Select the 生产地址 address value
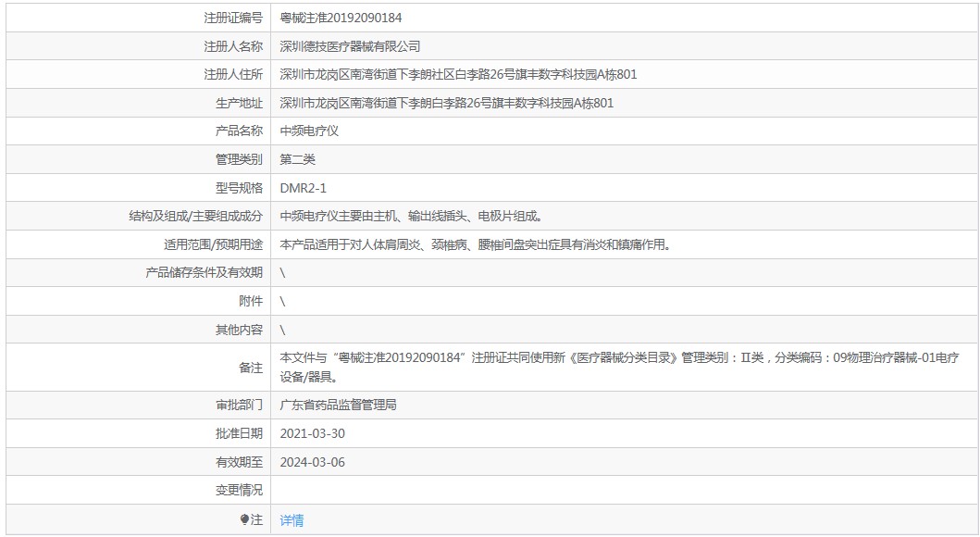Image resolution: width=980 pixels, height=537 pixels. (x=446, y=103)
